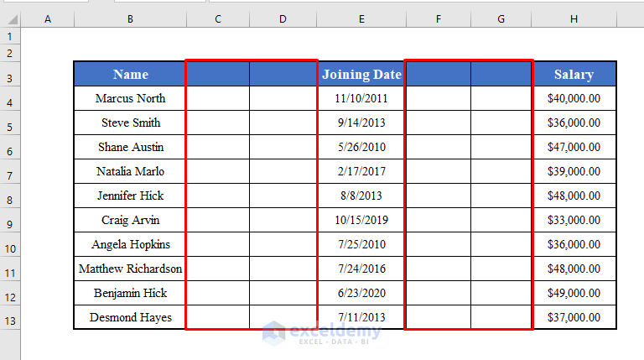Click row 8 header
The image size is (644, 360).
10,200
